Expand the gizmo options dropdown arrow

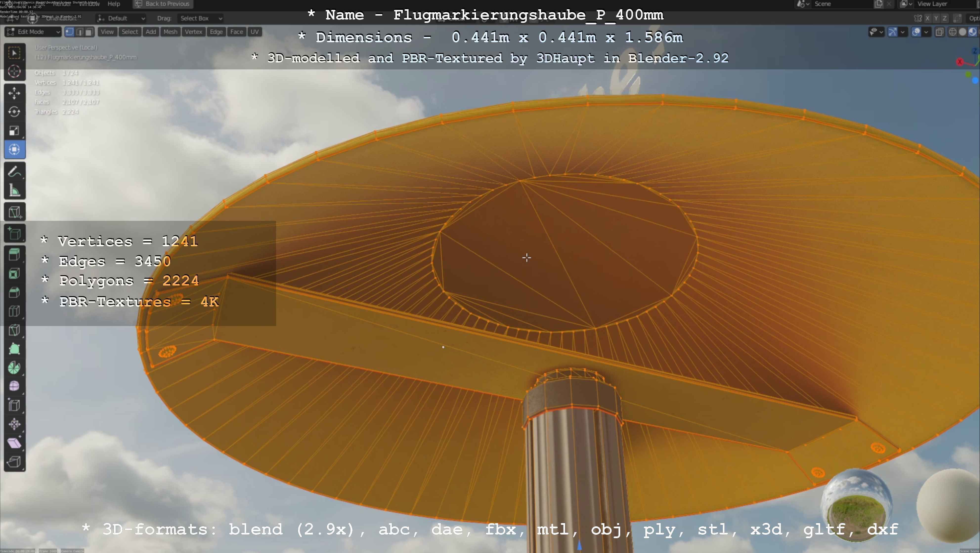903,32
